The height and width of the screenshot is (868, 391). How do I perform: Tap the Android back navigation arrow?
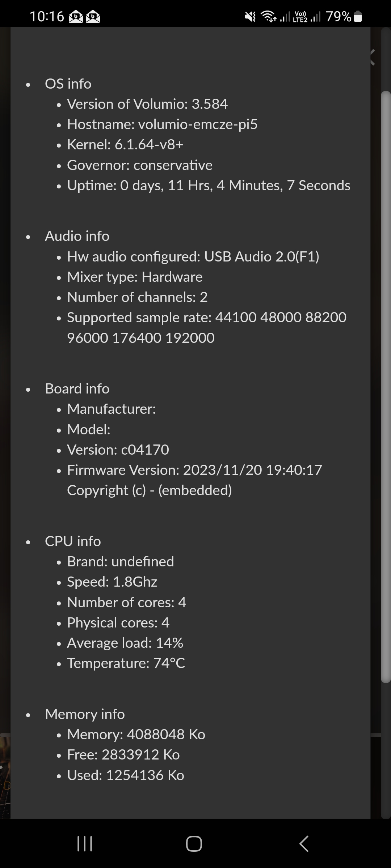[x=304, y=844]
